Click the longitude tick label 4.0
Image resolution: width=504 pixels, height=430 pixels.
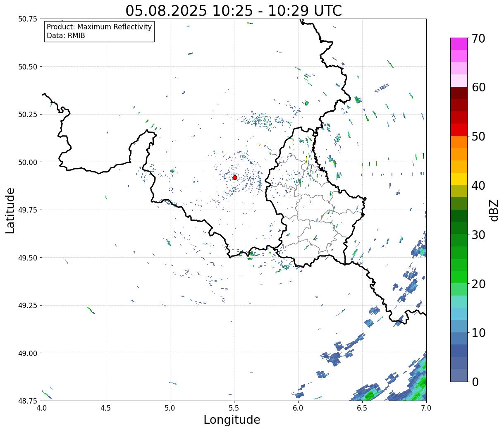[41, 408]
